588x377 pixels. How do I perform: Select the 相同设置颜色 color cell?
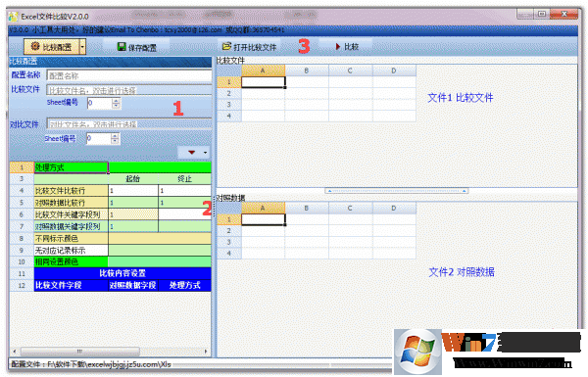[160, 262]
